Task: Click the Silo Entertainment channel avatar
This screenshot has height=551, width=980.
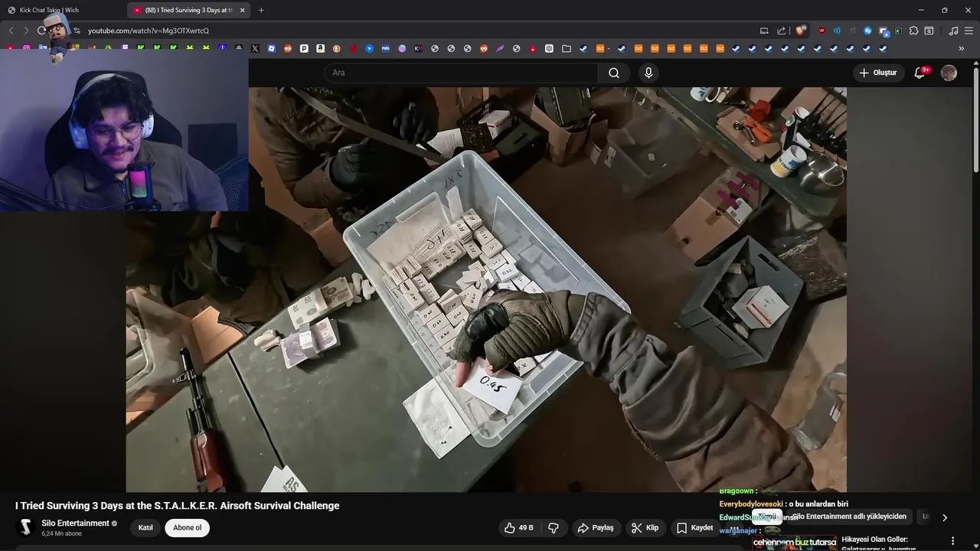Action: pos(26,527)
